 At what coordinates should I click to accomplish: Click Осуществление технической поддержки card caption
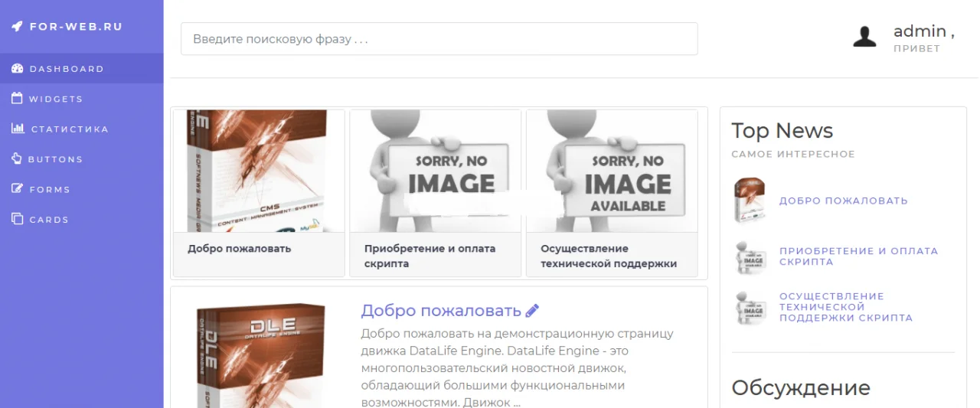[609, 256]
